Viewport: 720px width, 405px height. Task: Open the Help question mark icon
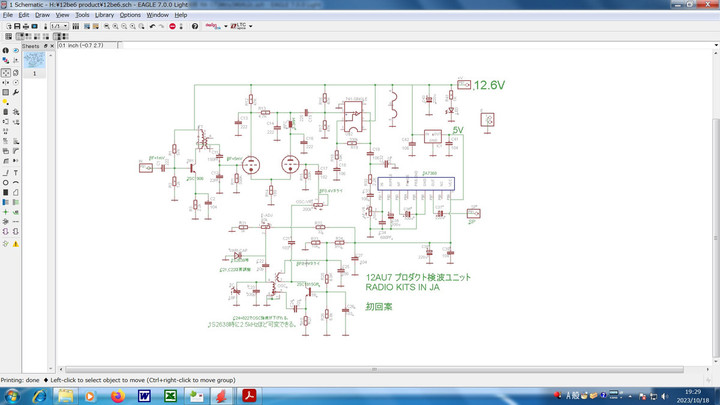pos(196,26)
